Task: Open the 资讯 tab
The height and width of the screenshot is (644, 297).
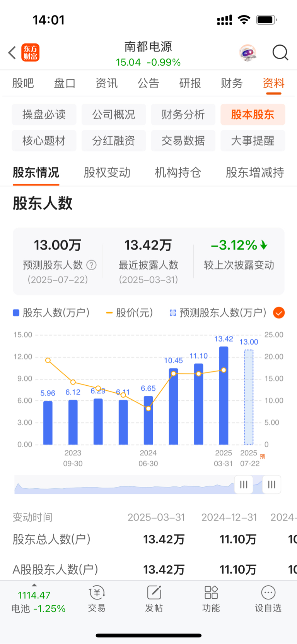Action: coord(107,83)
